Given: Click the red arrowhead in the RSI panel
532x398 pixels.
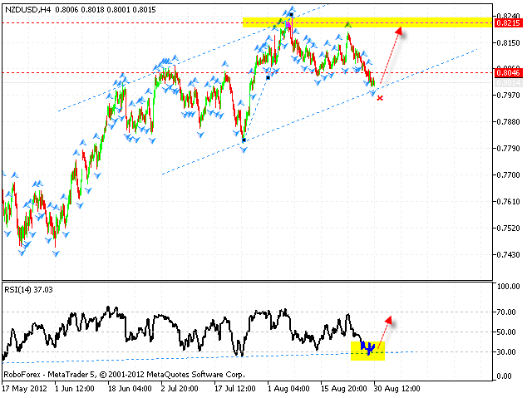Looking at the screenshot, I should [x=387, y=321].
